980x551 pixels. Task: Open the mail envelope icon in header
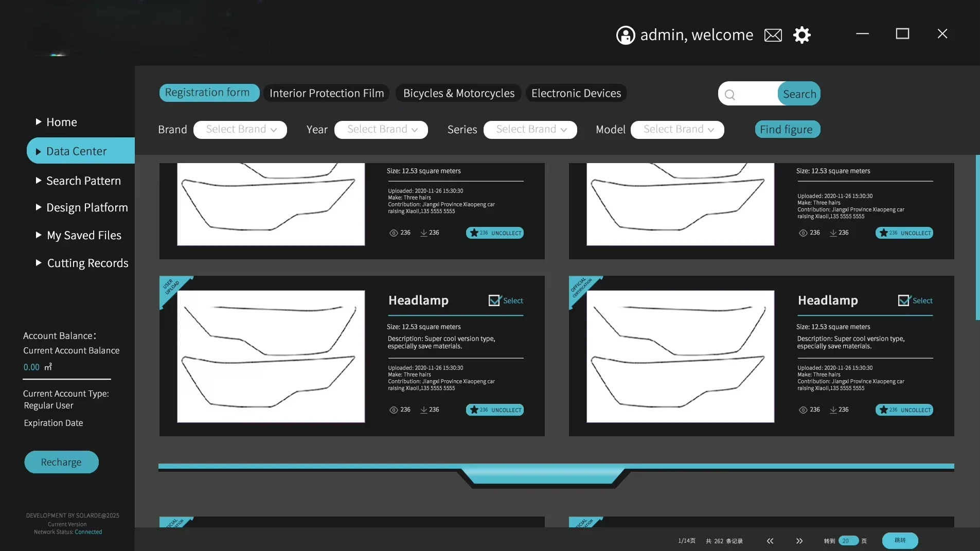(773, 35)
